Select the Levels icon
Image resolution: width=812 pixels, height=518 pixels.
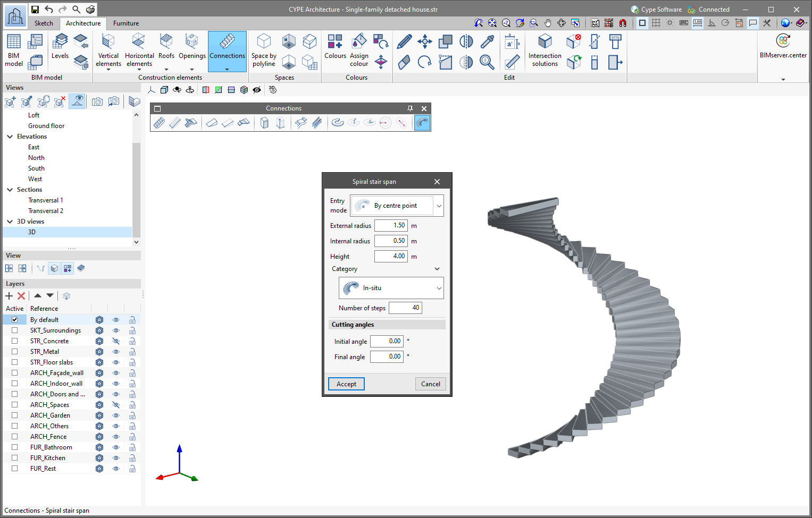pyautogui.click(x=60, y=46)
